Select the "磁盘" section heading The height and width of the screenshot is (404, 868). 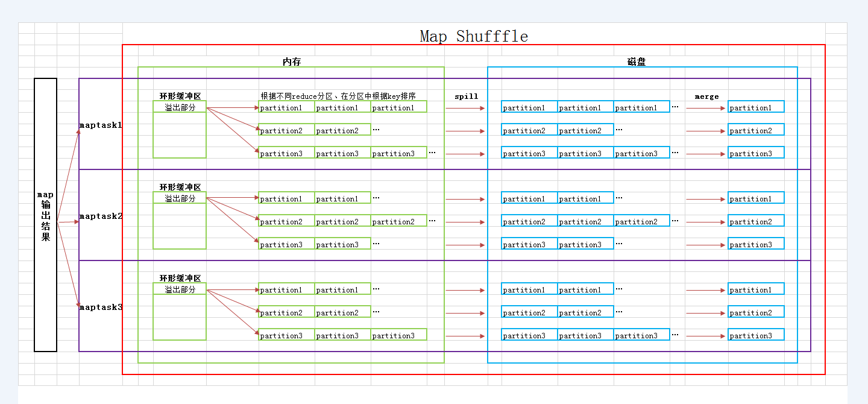(x=637, y=62)
